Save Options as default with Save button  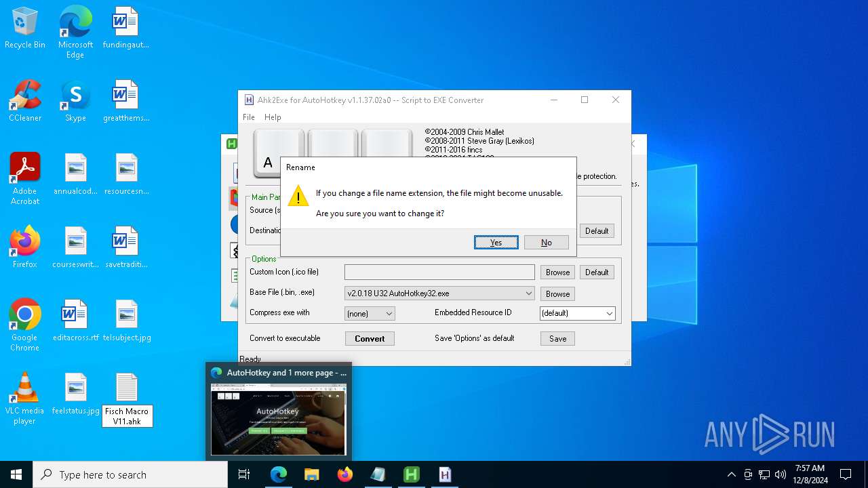(557, 338)
